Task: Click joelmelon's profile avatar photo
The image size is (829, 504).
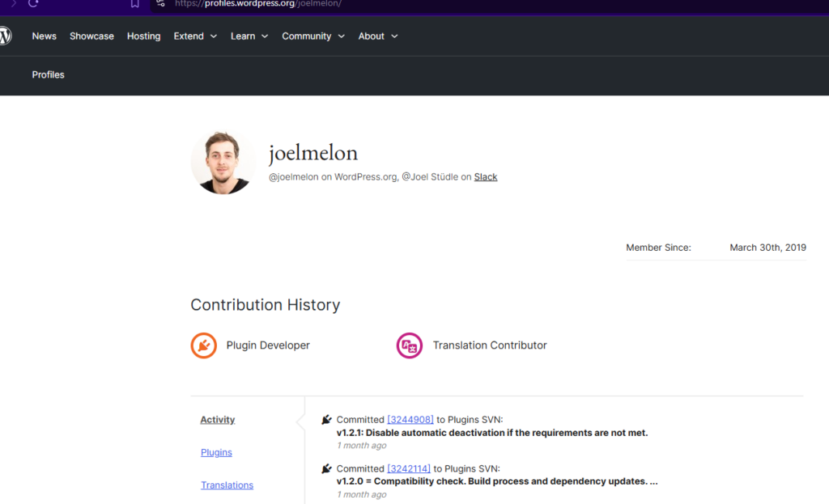Action: [x=223, y=162]
